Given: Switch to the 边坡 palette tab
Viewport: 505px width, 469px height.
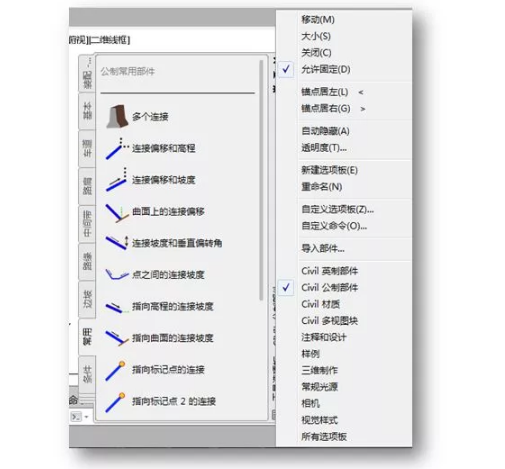Looking at the screenshot, I should click(x=87, y=299).
